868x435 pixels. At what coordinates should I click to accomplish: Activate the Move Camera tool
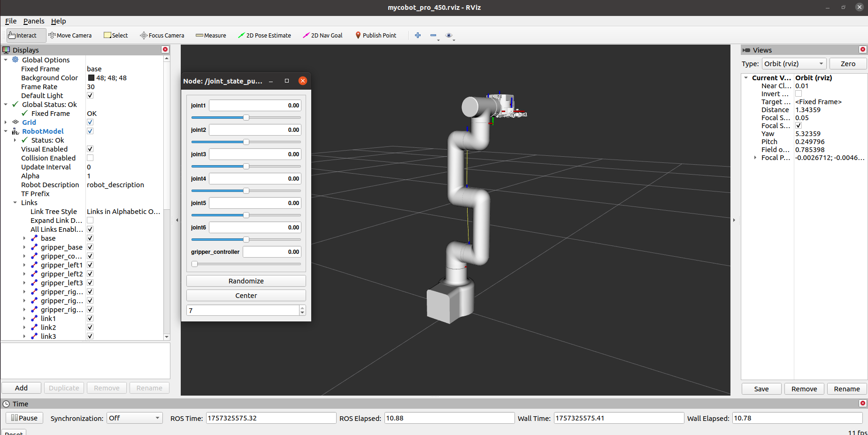(70, 35)
